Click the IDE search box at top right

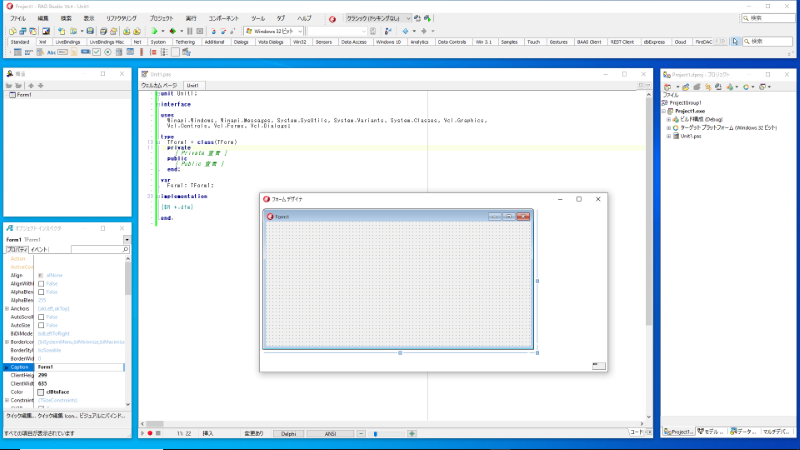(768, 18)
